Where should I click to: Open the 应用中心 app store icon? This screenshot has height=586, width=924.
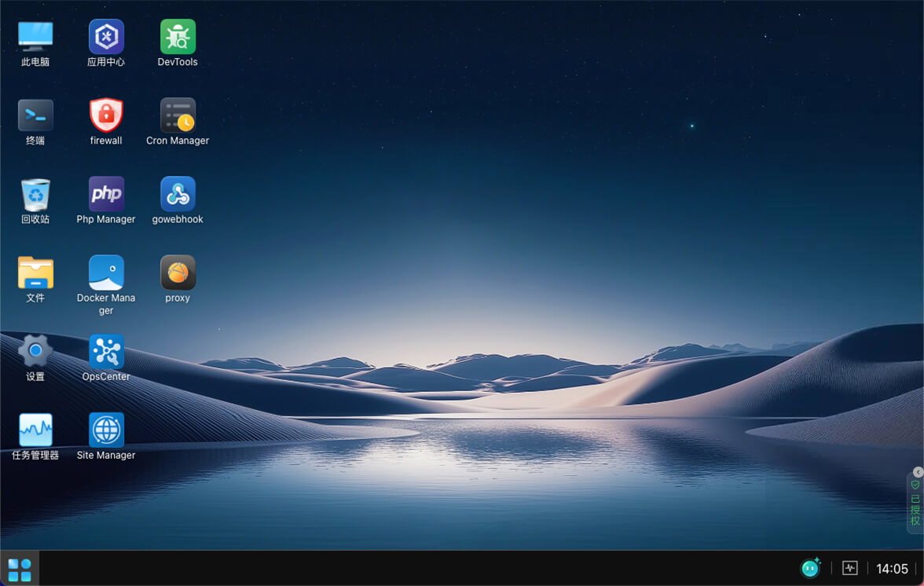point(106,37)
